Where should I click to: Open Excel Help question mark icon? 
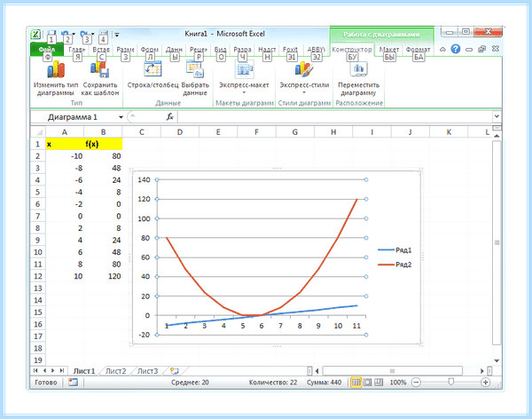pyautogui.click(x=456, y=49)
